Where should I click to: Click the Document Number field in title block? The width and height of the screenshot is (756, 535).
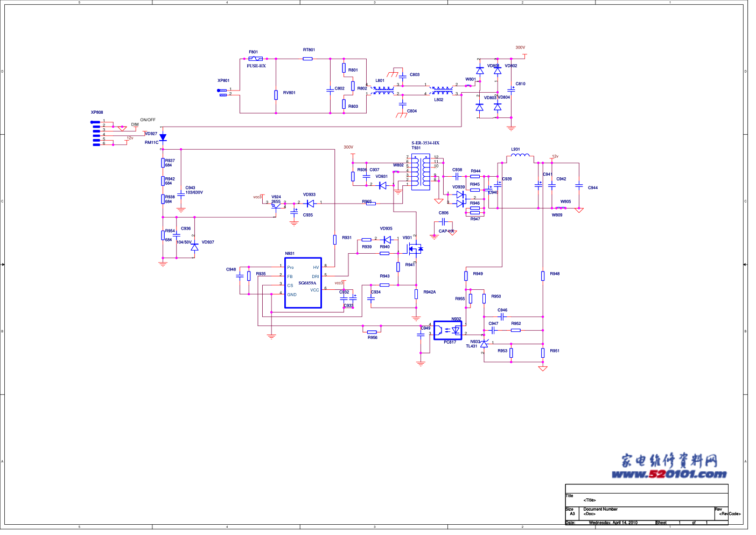600,509
